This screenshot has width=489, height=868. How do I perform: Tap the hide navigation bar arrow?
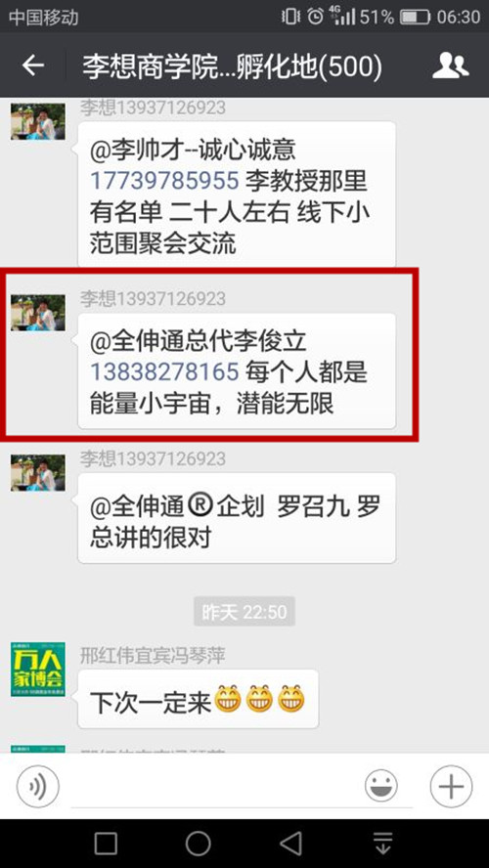click(x=383, y=844)
